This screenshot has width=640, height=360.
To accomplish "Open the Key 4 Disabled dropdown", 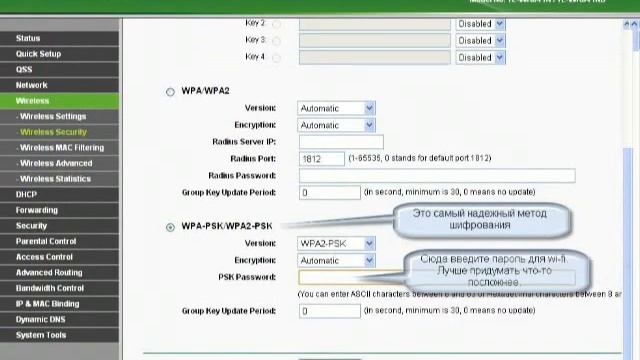I will click(x=480, y=58).
